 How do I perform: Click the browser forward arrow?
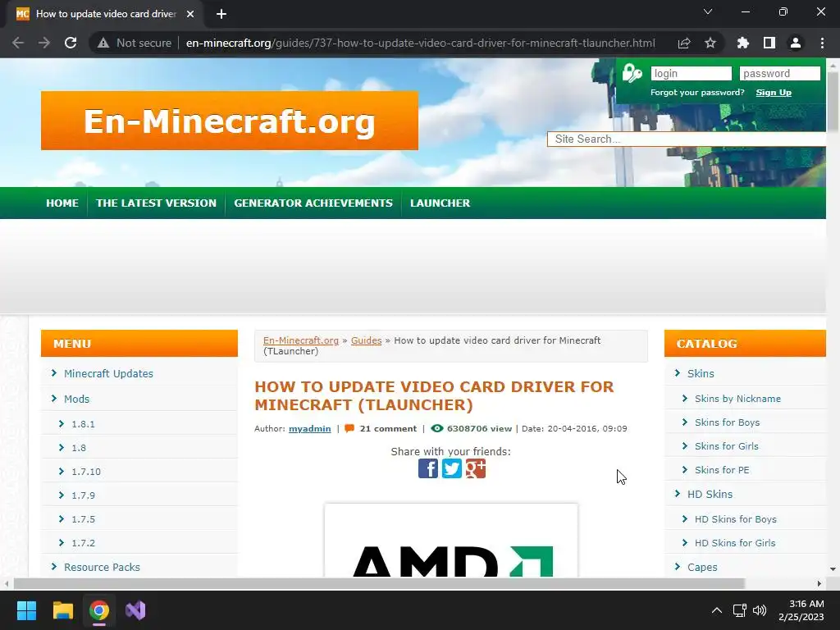(x=44, y=43)
